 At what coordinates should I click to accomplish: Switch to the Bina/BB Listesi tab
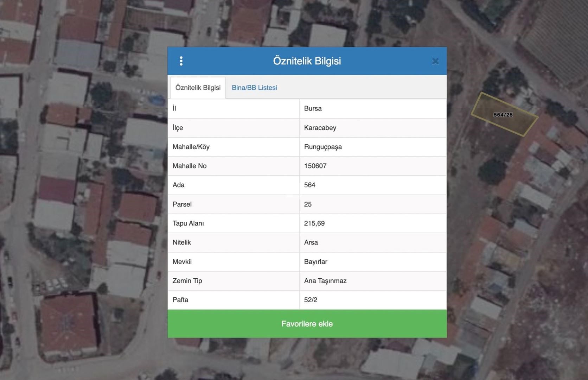point(254,88)
